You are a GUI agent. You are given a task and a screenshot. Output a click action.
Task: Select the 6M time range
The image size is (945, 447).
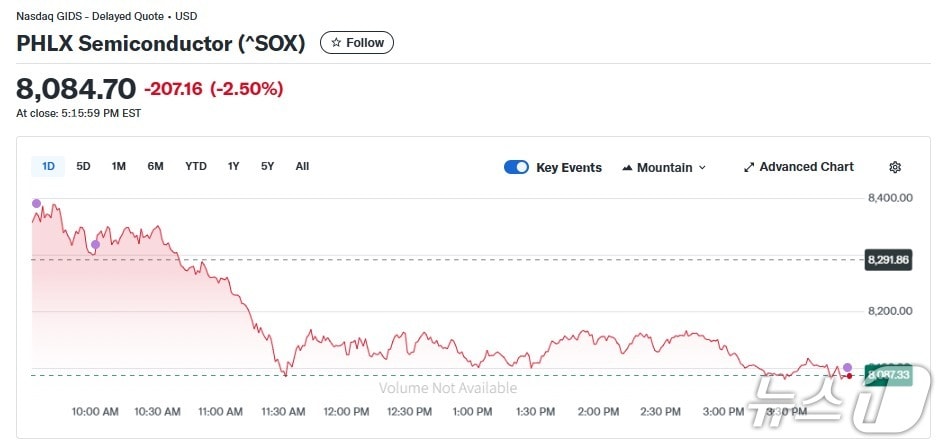(155, 166)
